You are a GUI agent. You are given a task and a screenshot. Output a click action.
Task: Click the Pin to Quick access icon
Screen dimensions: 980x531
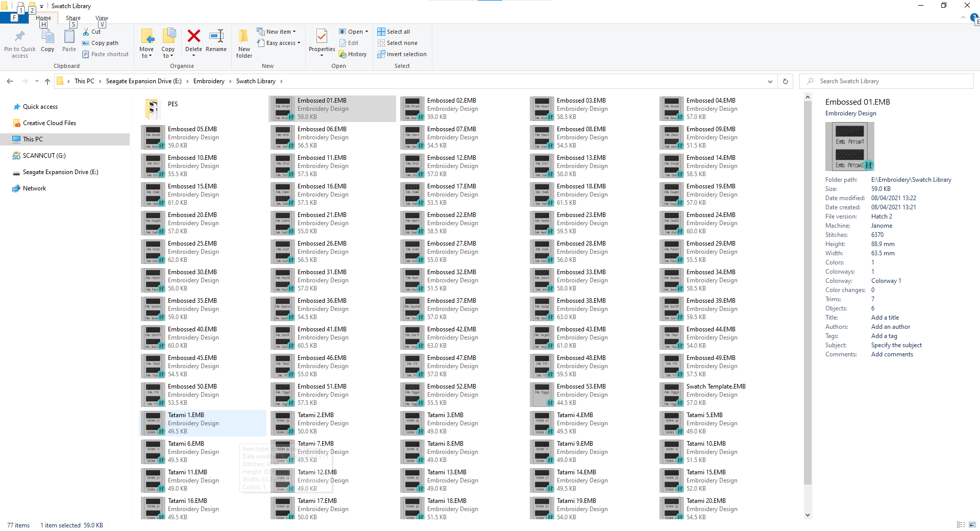coord(20,43)
